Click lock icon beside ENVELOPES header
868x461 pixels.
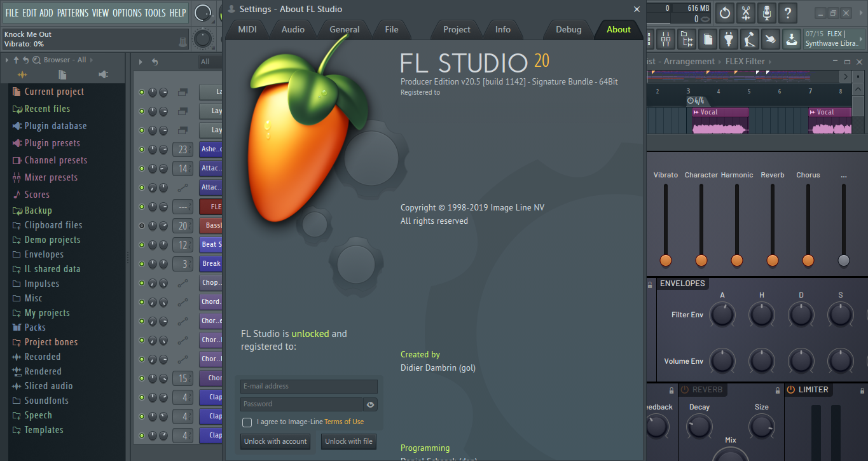(650, 284)
